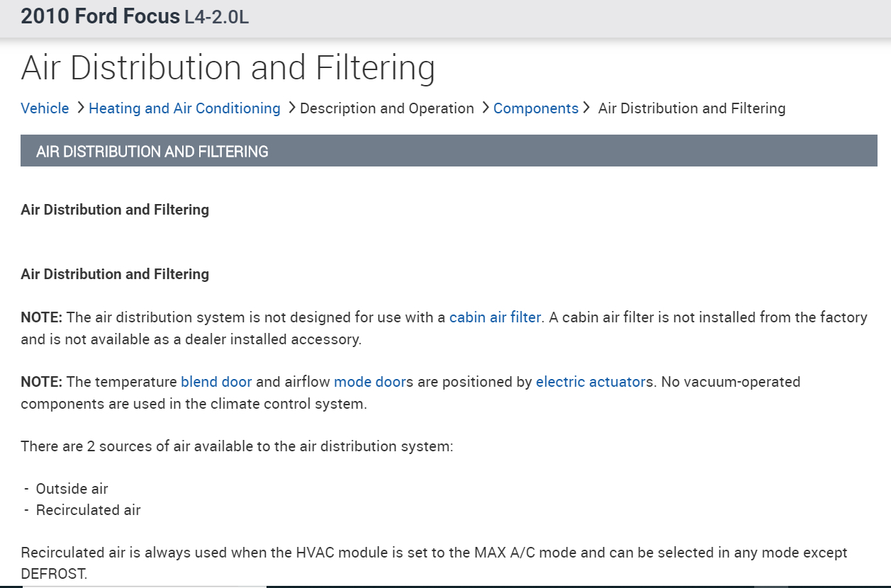This screenshot has height=588, width=891.
Task: Open the electric actuator link
Action: 591,382
